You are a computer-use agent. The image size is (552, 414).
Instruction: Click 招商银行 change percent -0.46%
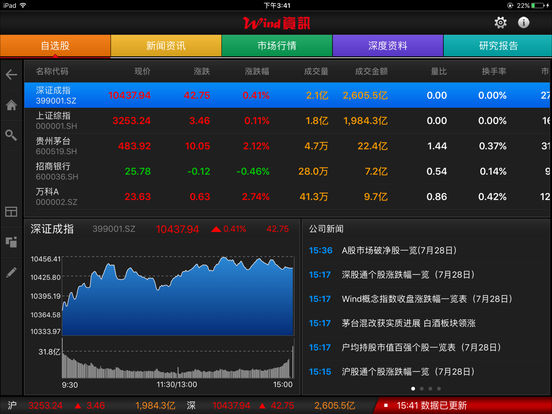coord(253,171)
